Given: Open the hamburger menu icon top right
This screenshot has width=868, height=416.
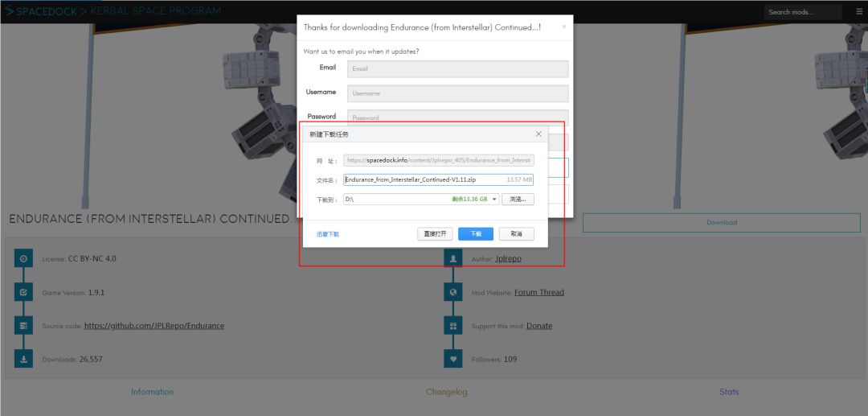Looking at the screenshot, I should coord(859,11).
